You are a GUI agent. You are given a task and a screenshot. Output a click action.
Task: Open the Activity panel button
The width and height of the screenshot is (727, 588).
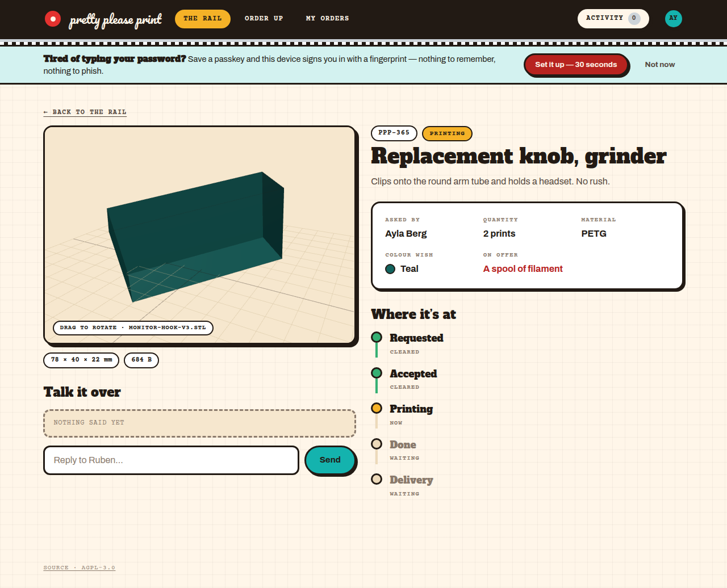point(613,18)
